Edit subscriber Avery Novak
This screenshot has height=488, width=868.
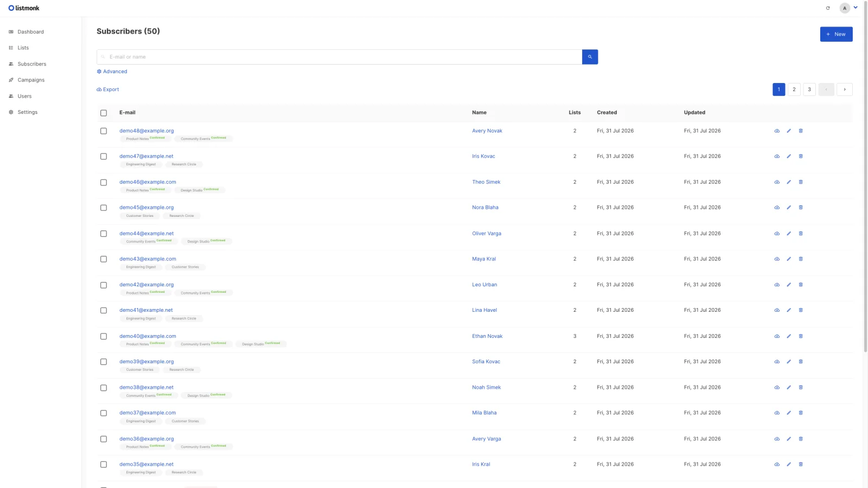pos(789,131)
